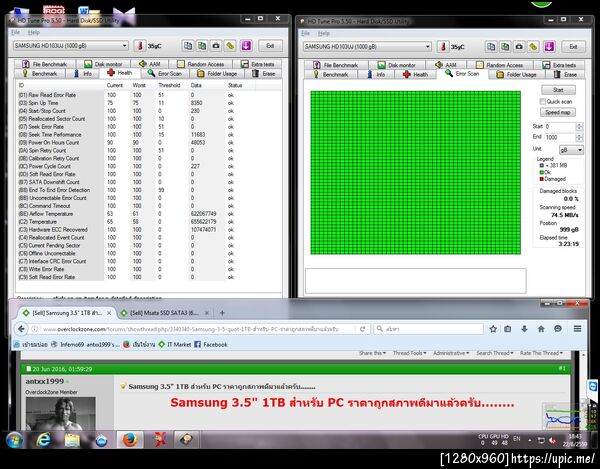Select Msata SSD SATA3 Firefox tab

pos(164,313)
